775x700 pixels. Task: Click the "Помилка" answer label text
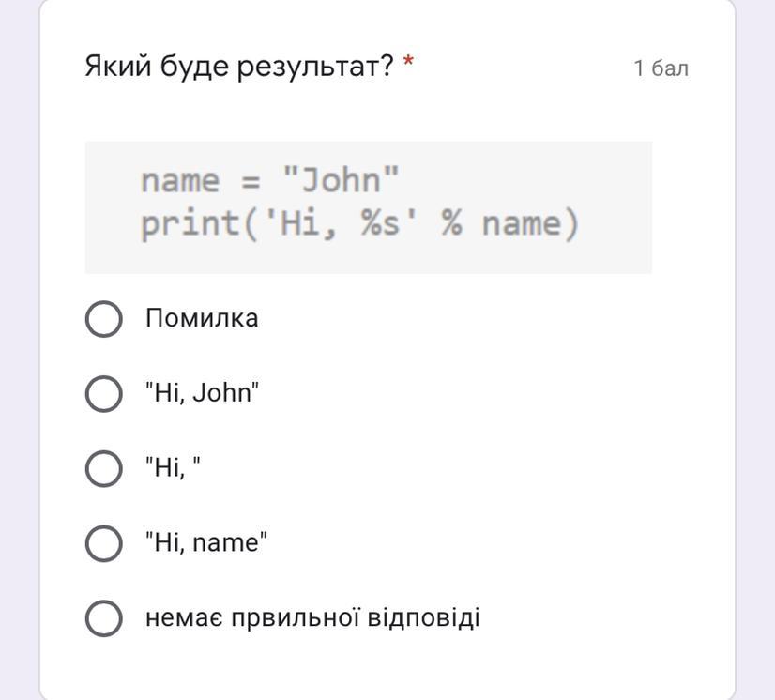(x=202, y=318)
